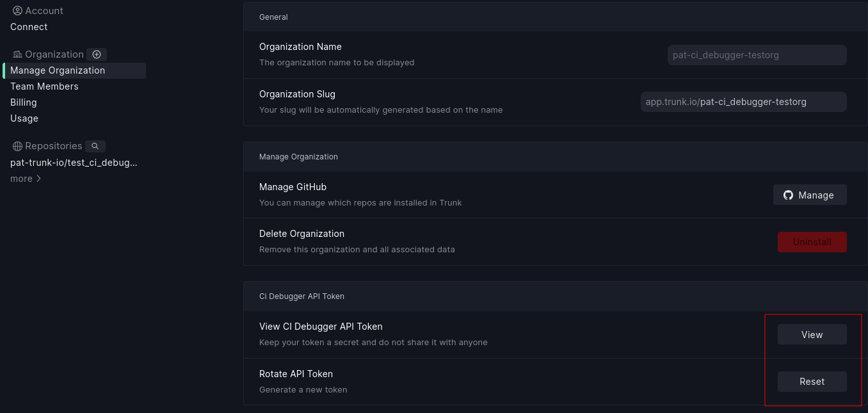Click the Organization Slug label

tap(297, 94)
